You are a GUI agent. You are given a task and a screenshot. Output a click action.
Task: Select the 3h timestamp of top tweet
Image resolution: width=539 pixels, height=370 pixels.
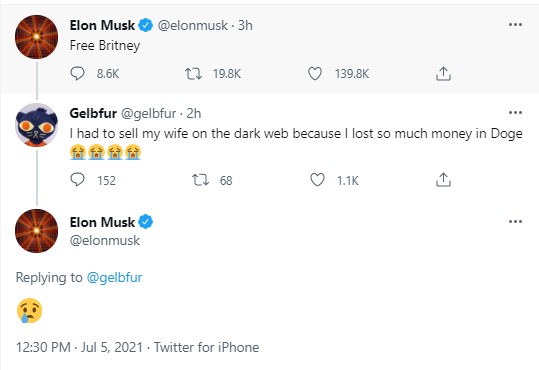point(245,25)
